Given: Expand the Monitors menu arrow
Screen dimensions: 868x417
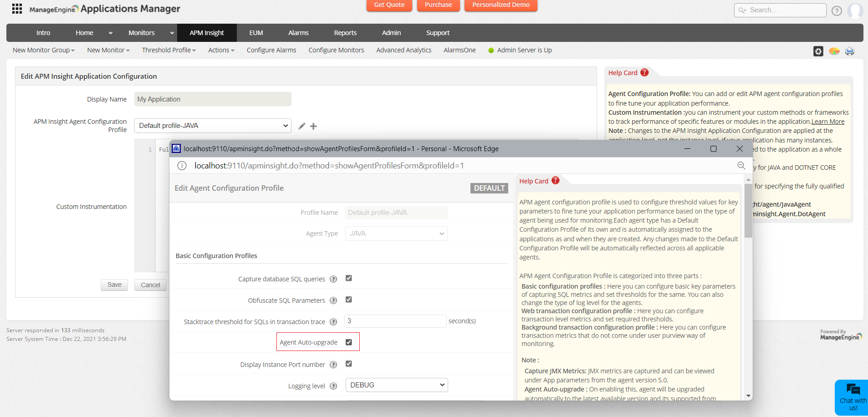Looking at the screenshot, I should pos(172,33).
